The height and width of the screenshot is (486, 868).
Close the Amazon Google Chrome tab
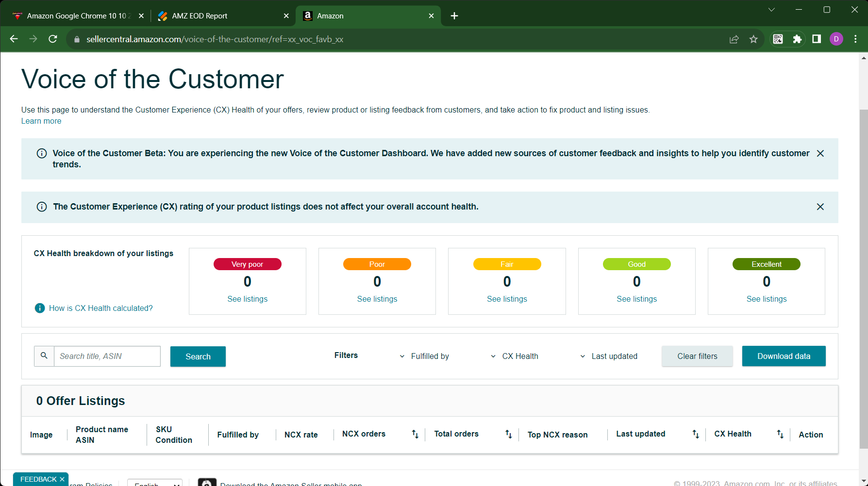click(141, 16)
